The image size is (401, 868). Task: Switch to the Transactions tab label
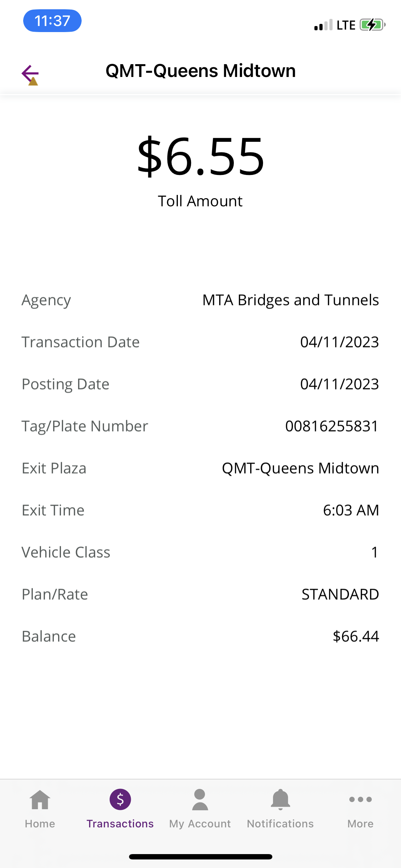[120, 824]
